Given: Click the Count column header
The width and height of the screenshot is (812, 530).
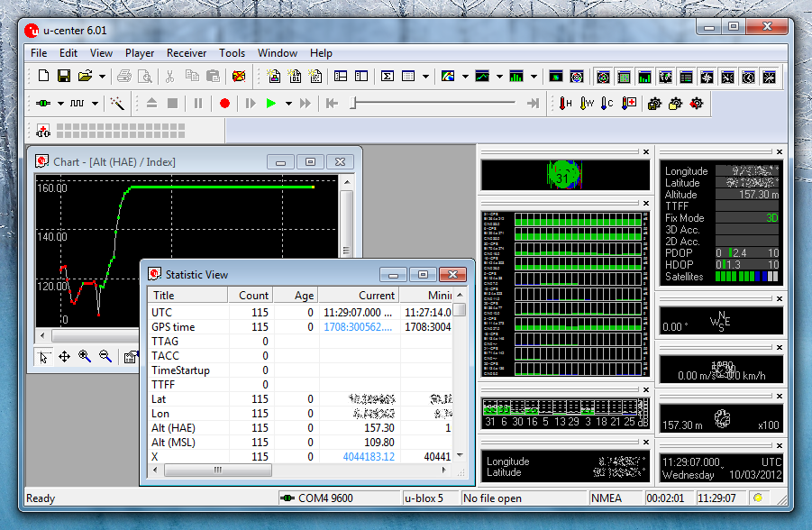Looking at the screenshot, I should (x=251, y=295).
